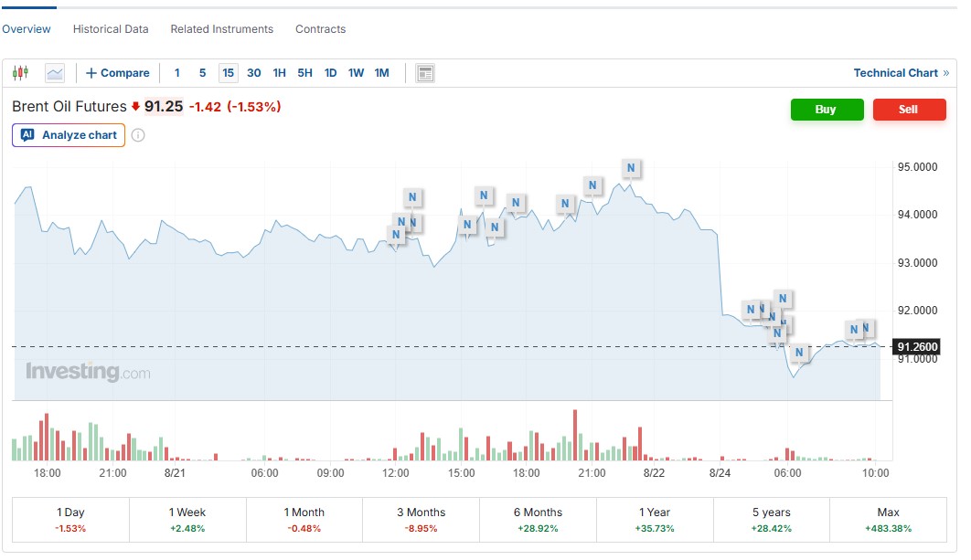This screenshot has width=971, height=560.
Task: Select the 1 Day performance range
Action: tap(70, 520)
